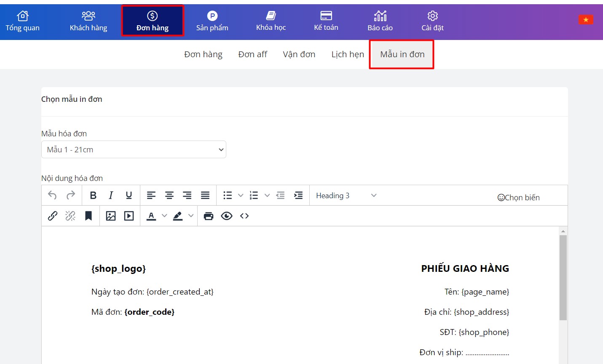This screenshot has width=603, height=364.
Task: Expand the bullet list style arrow
Action: (x=241, y=195)
